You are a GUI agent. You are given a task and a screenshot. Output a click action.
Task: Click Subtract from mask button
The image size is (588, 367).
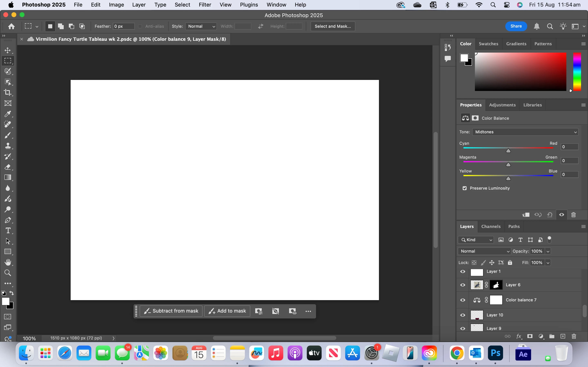point(171,311)
